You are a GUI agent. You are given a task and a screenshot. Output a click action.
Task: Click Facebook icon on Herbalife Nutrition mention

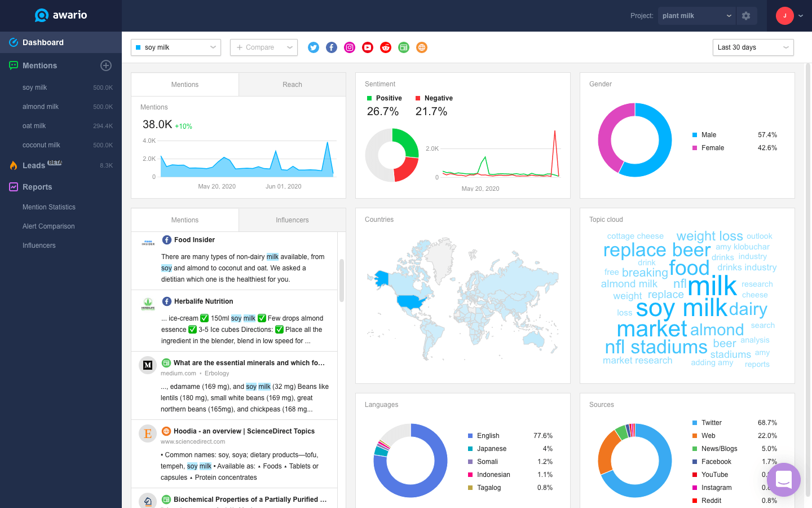coord(167,301)
